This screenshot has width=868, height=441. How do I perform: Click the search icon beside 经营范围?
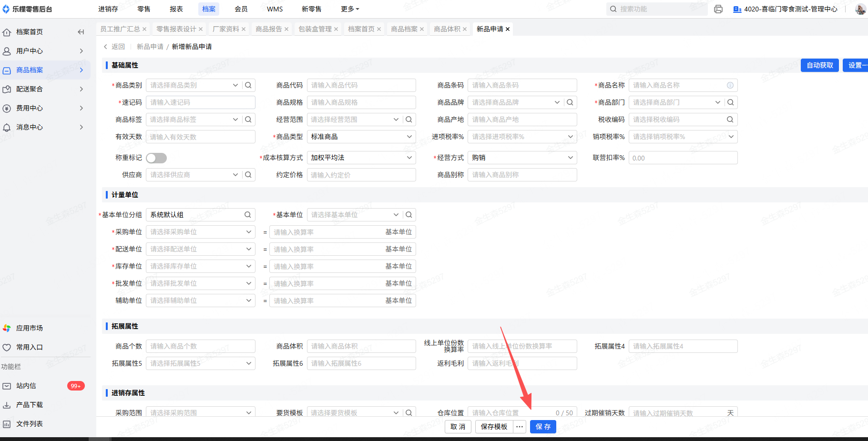tap(409, 120)
